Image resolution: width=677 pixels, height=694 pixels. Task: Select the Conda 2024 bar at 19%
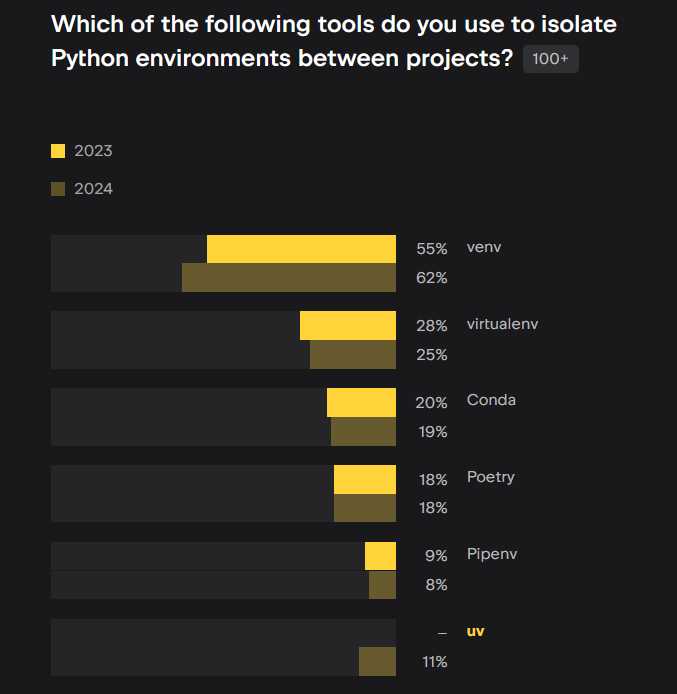[363, 432]
